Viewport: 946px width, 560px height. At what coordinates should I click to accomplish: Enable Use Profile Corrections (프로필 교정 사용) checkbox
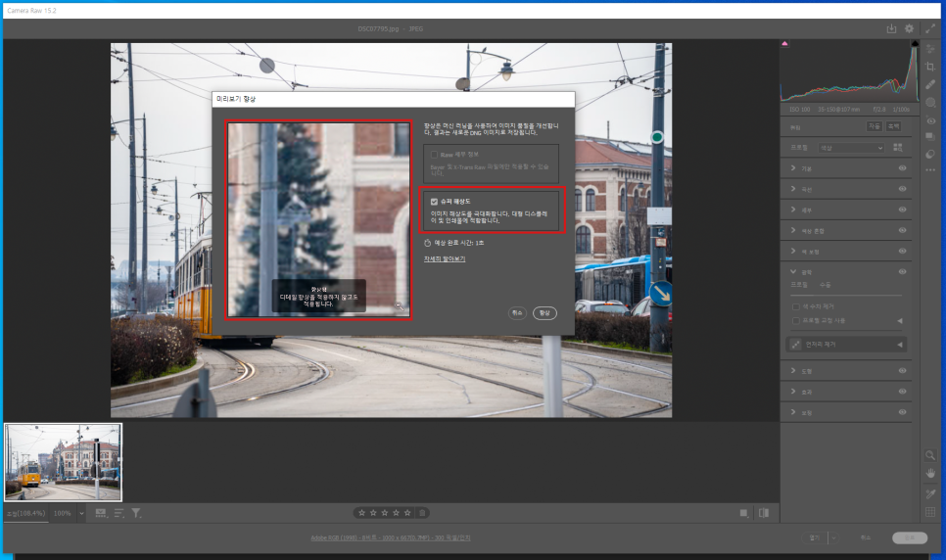point(796,320)
